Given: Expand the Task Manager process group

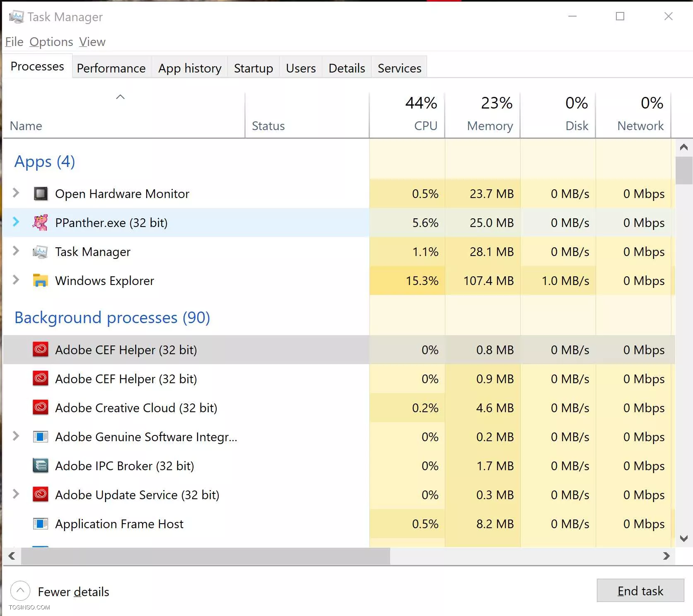Looking at the screenshot, I should click(x=16, y=251).
